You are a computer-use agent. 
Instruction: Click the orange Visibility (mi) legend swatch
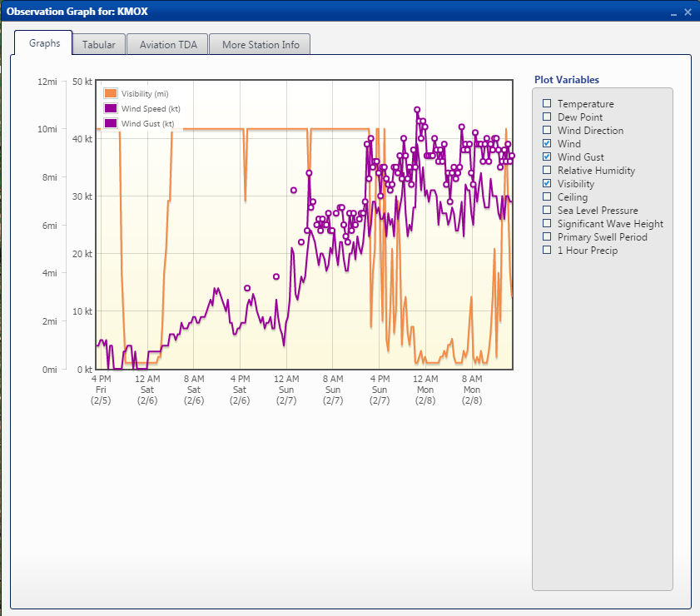[x=110, y=93]
